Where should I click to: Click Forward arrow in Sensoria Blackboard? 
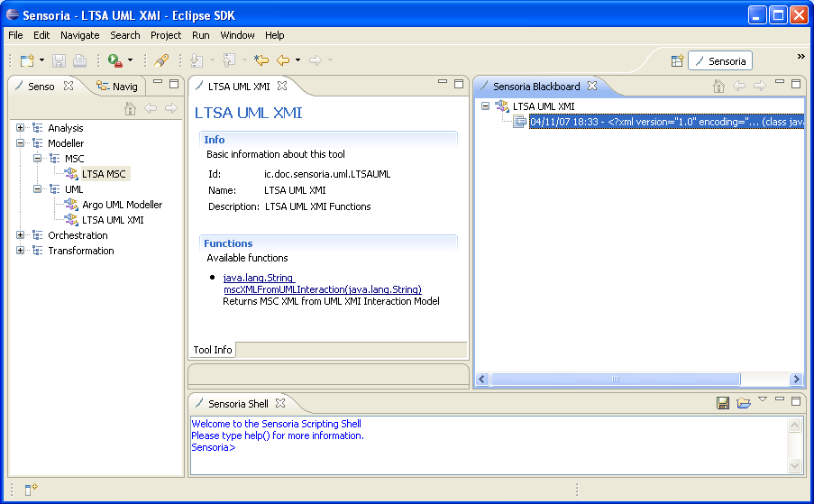(x=760, y=86)
